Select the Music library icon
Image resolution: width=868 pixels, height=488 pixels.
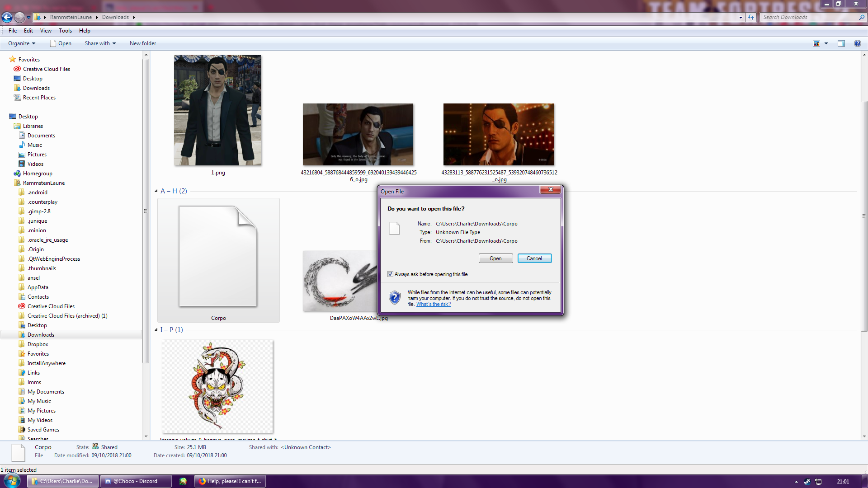(22, 145)
